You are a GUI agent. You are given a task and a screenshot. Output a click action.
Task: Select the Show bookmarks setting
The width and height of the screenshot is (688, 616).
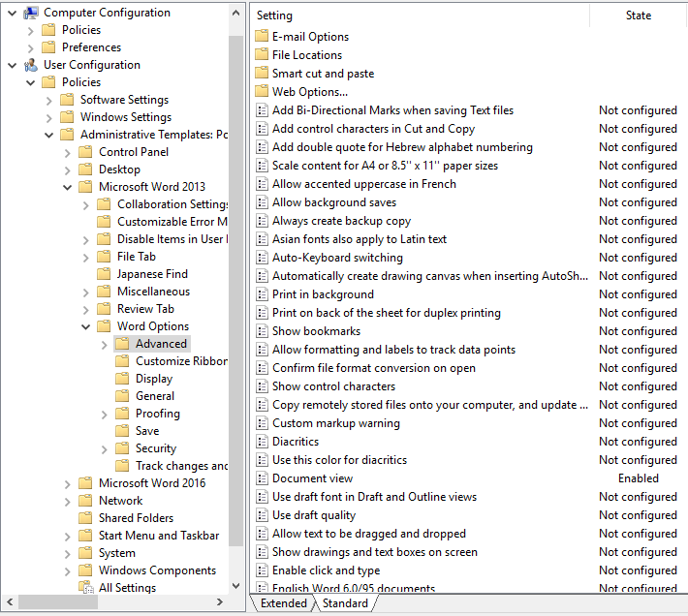[x=316, y=331]
